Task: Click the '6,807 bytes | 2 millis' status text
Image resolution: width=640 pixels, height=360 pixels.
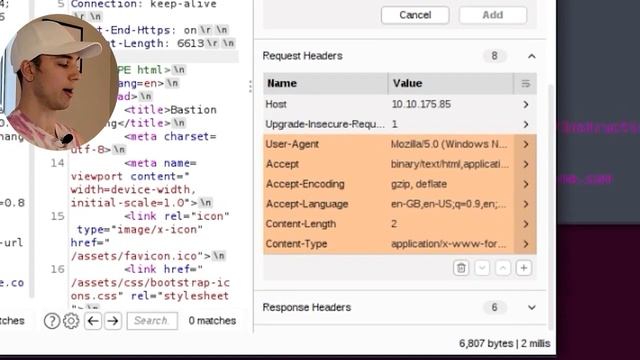Action: [504, 344]
